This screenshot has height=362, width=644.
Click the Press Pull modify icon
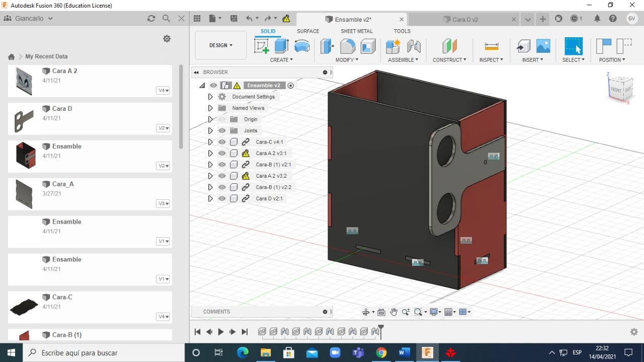pyautogui.click(x=328, y=46)
